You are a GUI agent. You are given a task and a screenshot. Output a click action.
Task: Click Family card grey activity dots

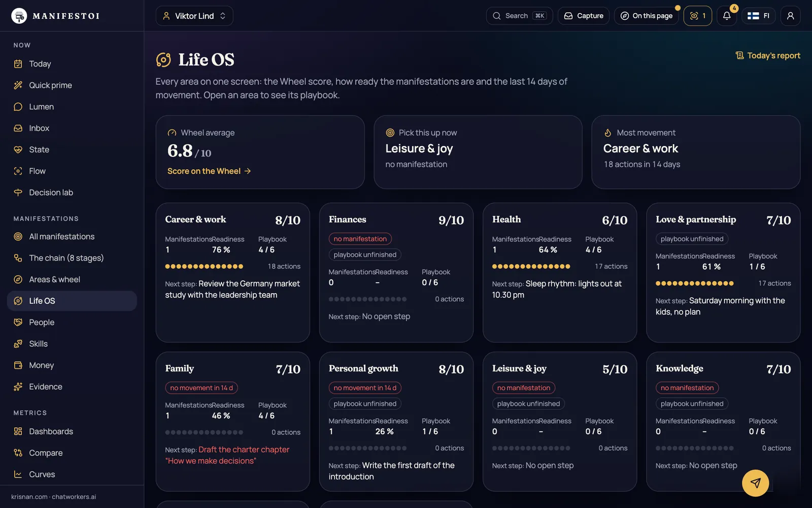pos(204,432)
